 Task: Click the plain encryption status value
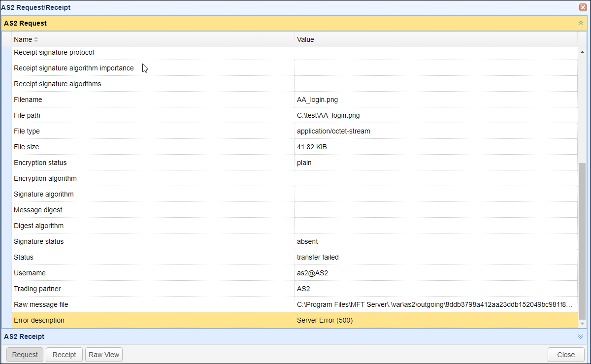pyautogui.click(x=304, y=163)
